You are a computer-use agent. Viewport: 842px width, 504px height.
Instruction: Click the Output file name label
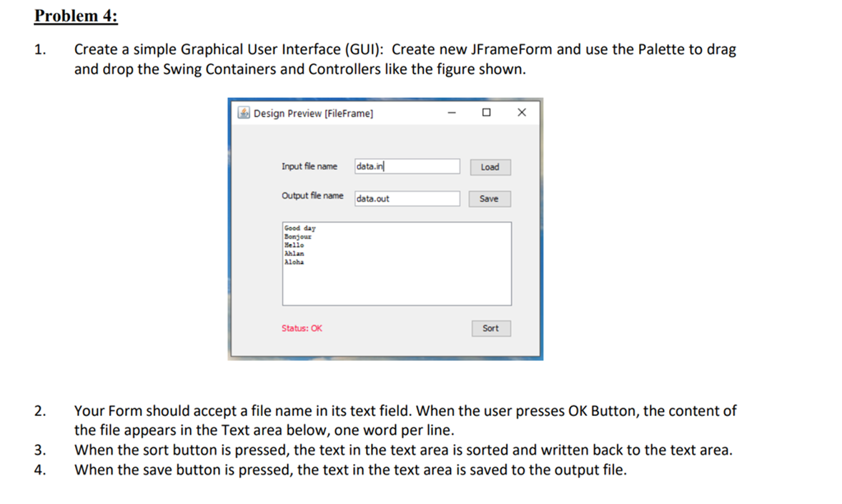tap(312, 195)
